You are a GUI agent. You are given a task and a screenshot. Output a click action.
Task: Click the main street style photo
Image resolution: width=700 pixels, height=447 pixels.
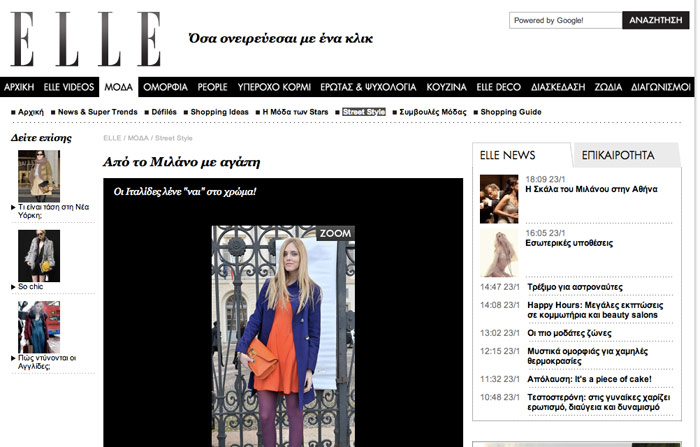tap(283, 336)
